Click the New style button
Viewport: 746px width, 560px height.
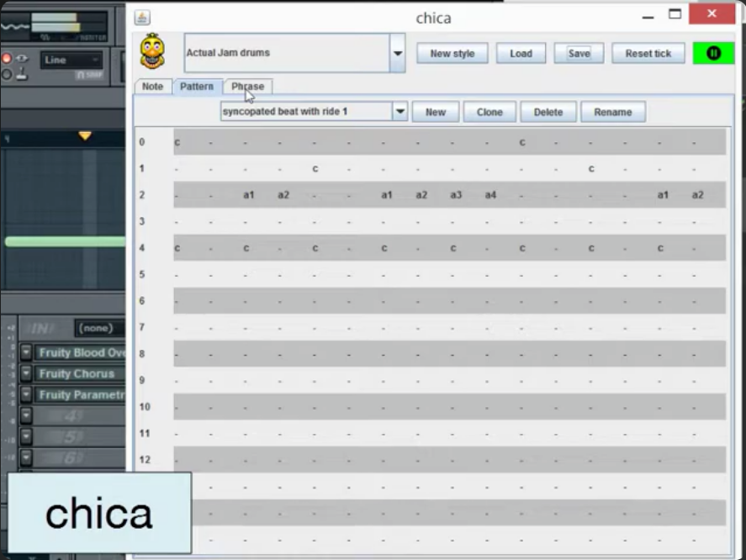point(452,53)
